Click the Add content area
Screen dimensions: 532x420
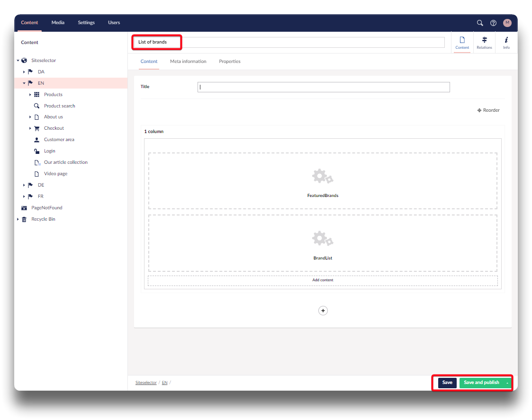(323, 280)
